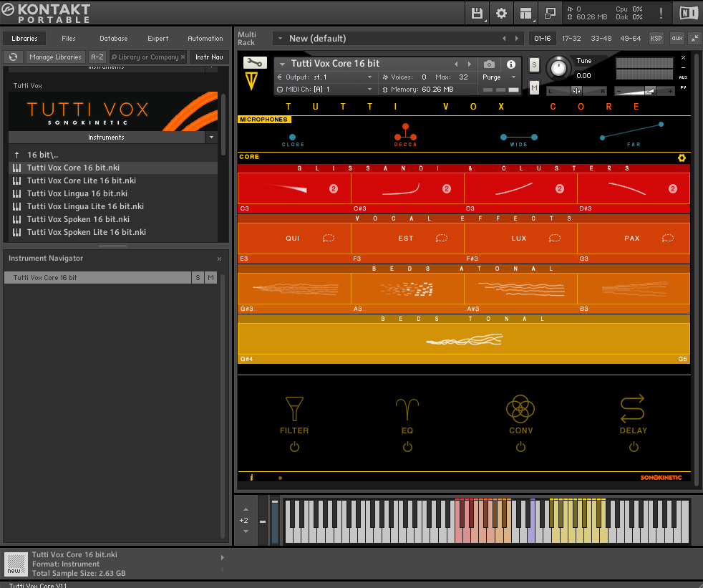Switch to the Expert tab
The image size is (703, 588).
pyautogui.click(x=157, y=39)
